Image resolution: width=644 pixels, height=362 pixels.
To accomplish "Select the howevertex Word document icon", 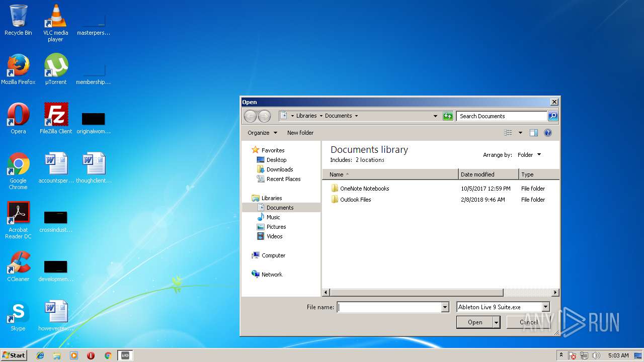I will [56, 316].
